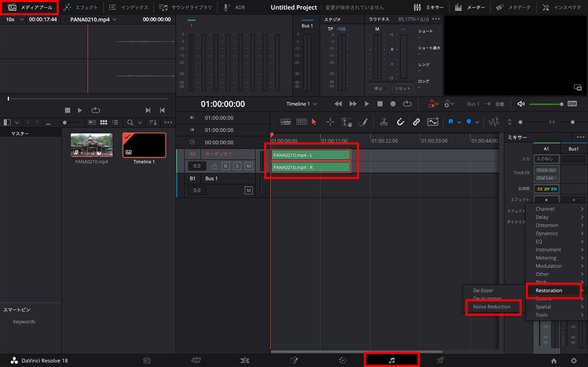The height and width of the screenshot is (367, 588).
Task: Mute track A1 with M button
Action: pos(248,166)
